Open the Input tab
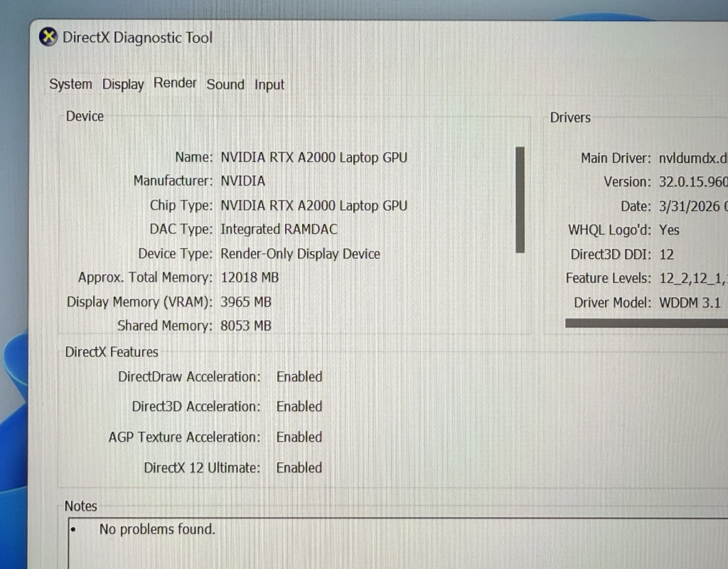The width and height of the screenshot is (728, 569). coord(269,85)
